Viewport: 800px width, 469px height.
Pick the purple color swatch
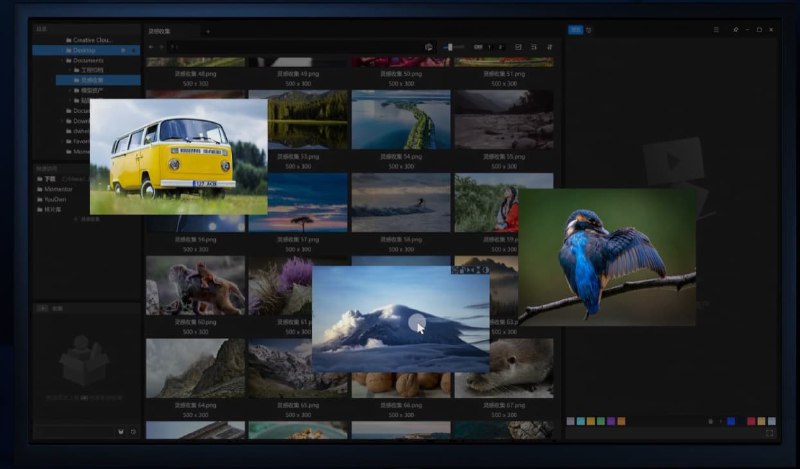pos(611,421)
